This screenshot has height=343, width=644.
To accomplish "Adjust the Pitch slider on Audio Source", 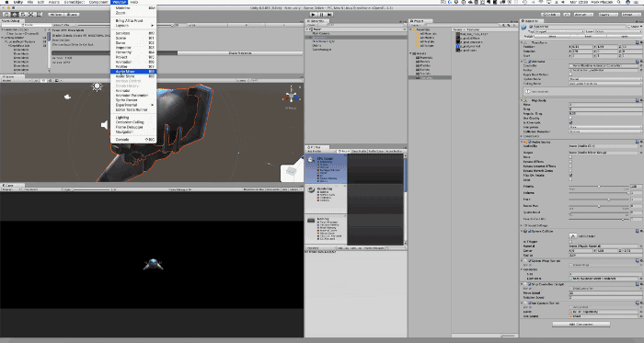I will pyautogui.click(x=599, y=200).
